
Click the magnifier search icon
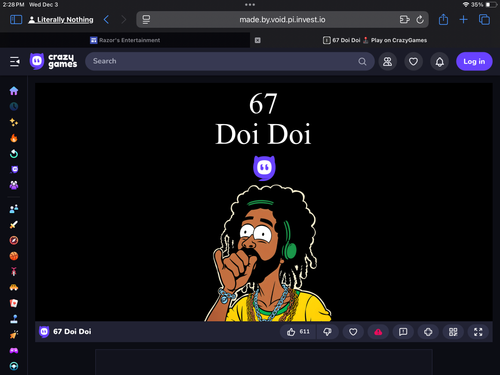pos(362,61)
